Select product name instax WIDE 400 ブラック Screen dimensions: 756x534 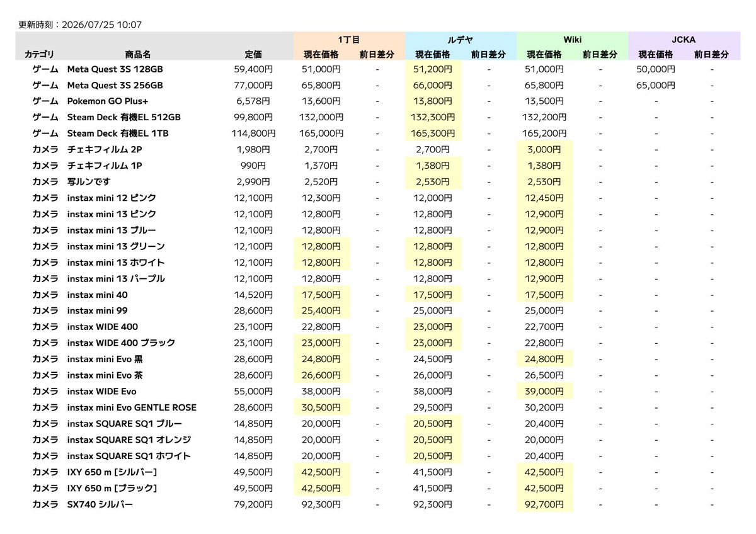[122, 343]
